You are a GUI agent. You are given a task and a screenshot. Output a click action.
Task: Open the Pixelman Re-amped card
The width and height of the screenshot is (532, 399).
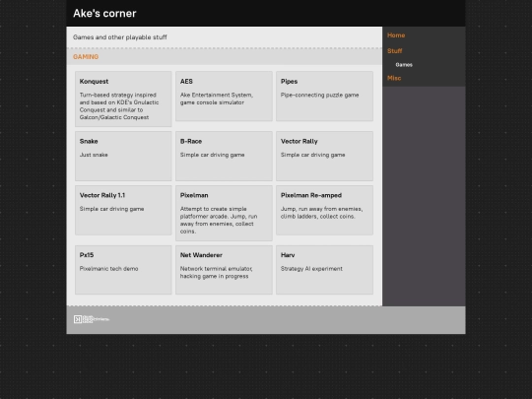click(x=324, y=210)
